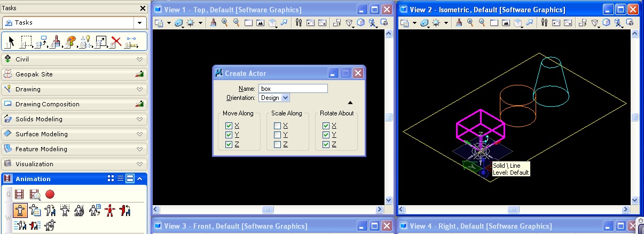Image resolution: width=644 pixels, height=234 pixels.
Task: Zoom In on View 1
Action: (224, 23)
